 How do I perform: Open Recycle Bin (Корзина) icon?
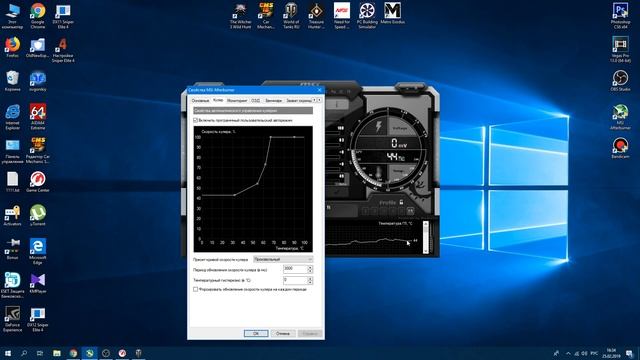[12, 80]
